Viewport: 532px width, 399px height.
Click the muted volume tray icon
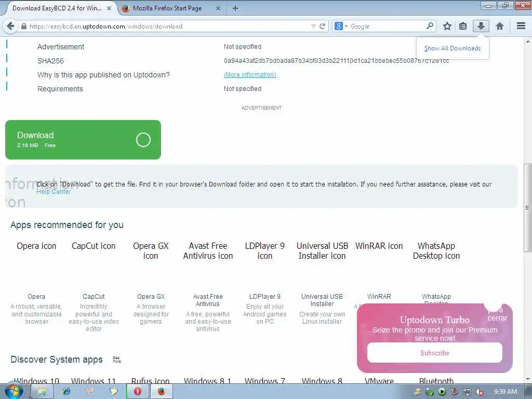click(x=479, y=392)
